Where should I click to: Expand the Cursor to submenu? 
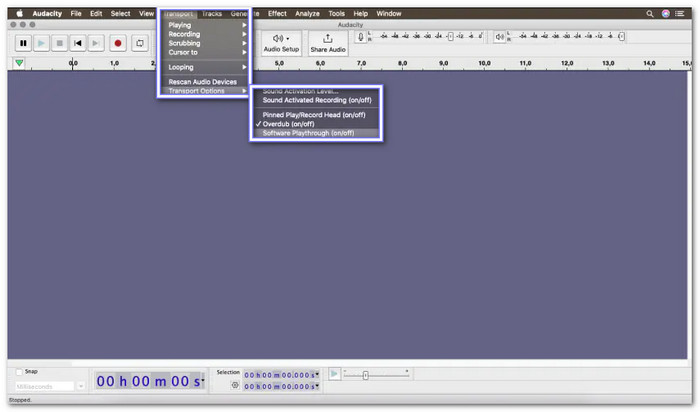pos(204,52)
